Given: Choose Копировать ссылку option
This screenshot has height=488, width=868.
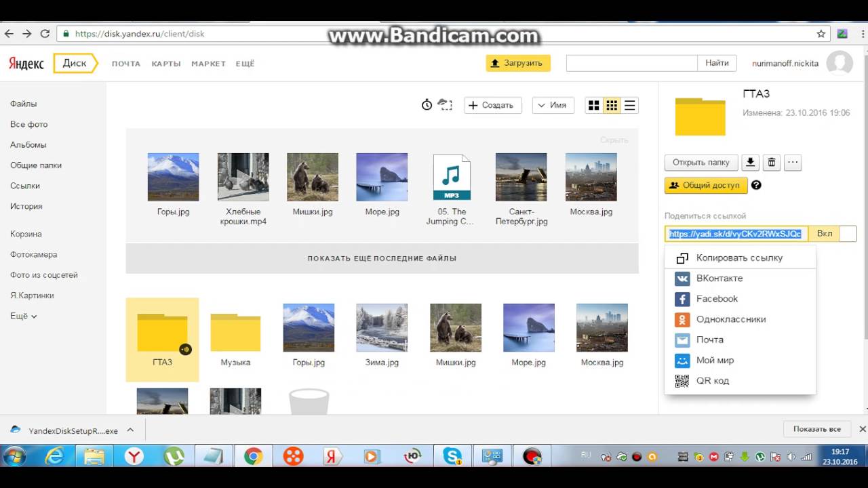Looking at the screenshot, I should click(x=740, y=258).
